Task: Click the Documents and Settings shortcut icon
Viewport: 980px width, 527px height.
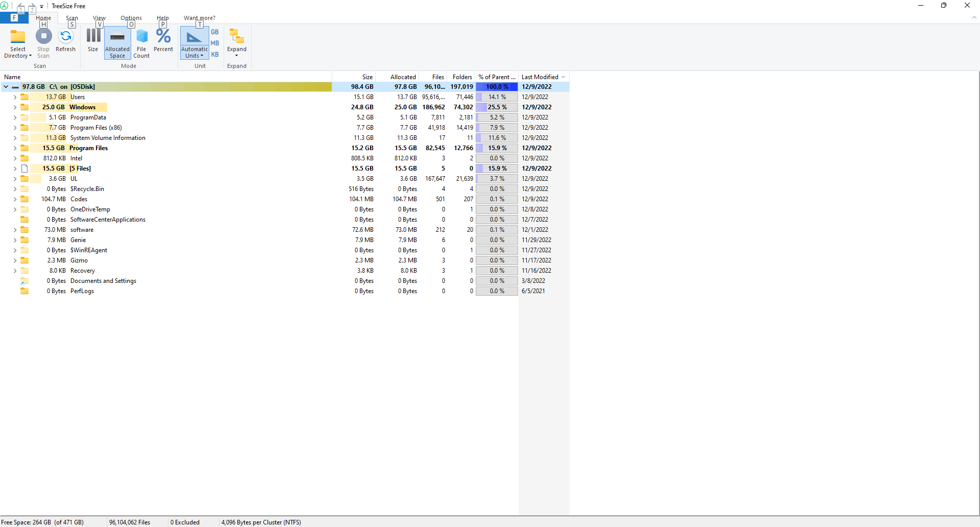Action: coord(24,281)
